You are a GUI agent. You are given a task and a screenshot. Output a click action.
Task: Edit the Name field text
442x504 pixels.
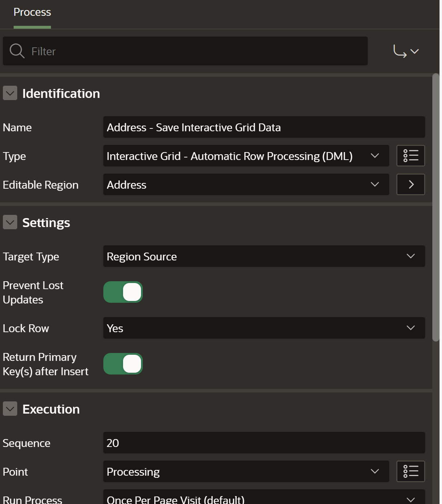click(x=264, y=127)
